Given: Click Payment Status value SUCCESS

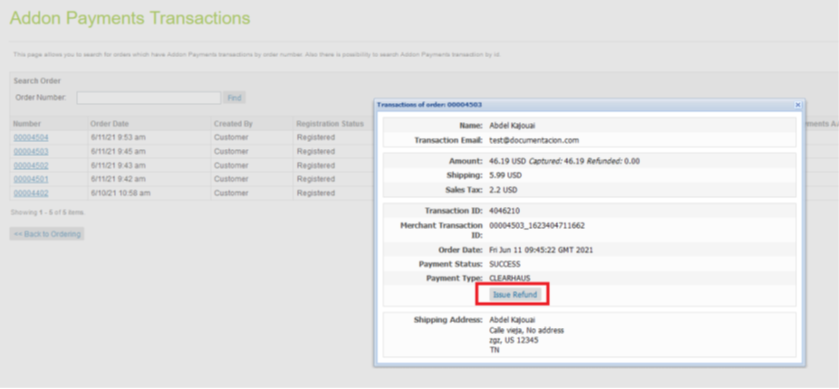Looking at the screenshot, I should click(505, 264).
